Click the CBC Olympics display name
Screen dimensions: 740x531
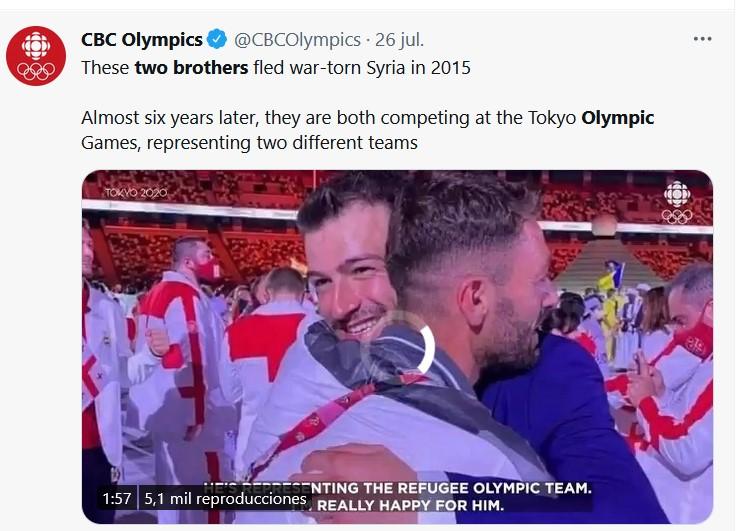(x=142, y=40)
